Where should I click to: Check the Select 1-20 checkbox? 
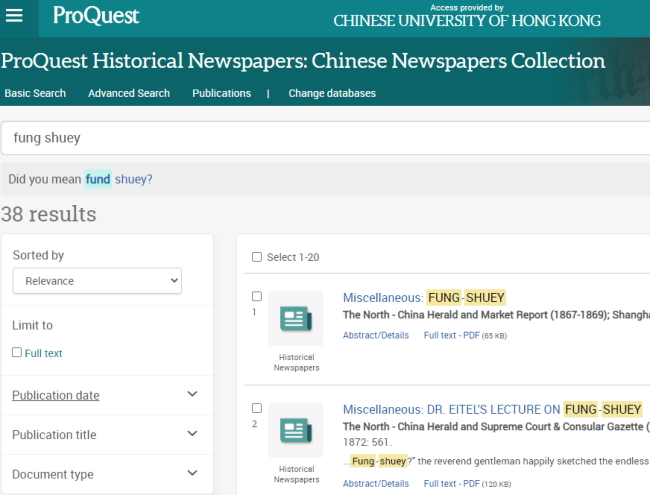coord(257,257)
